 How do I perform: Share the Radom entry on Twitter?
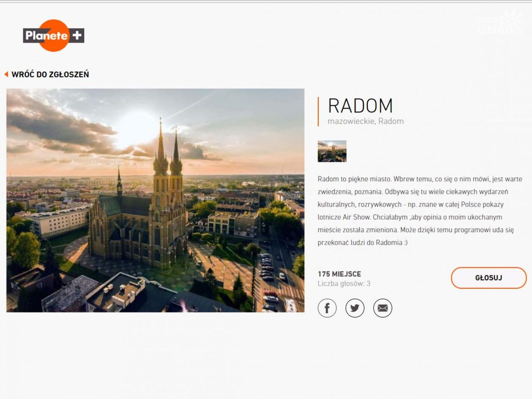point(355,308)
